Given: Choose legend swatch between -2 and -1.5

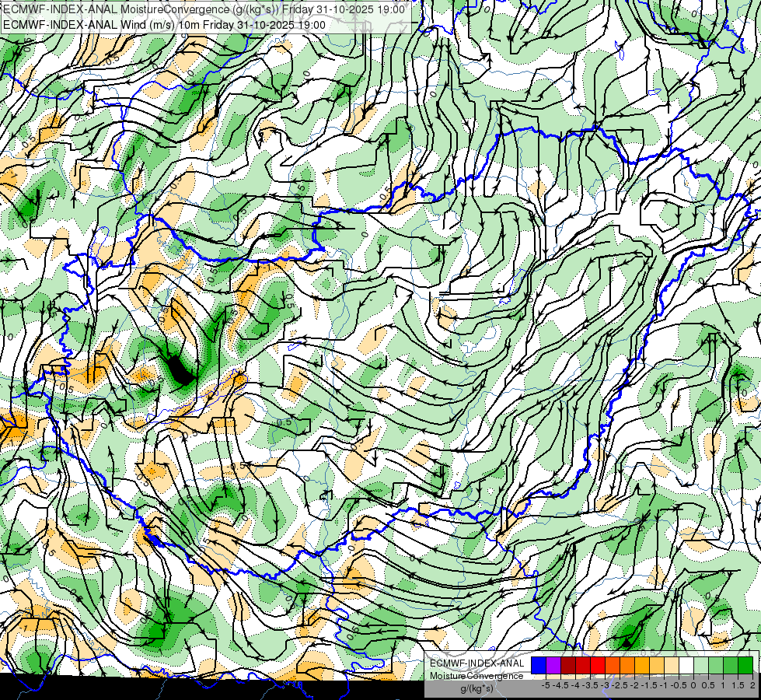Looking at the screenshot, I should coord(642,666).
